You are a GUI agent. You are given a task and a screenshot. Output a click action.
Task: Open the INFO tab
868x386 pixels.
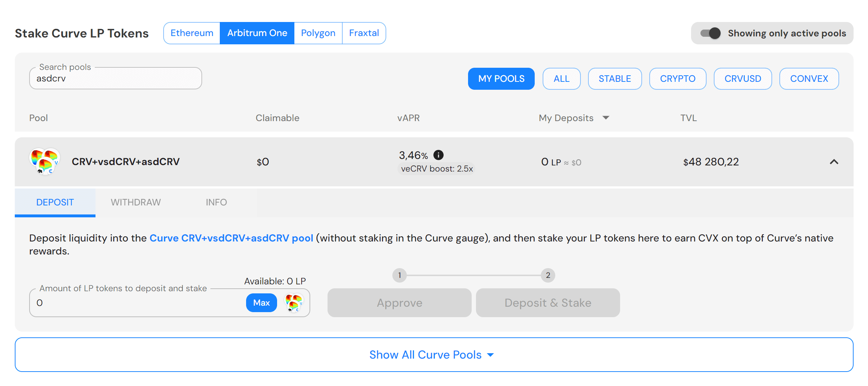216,202
